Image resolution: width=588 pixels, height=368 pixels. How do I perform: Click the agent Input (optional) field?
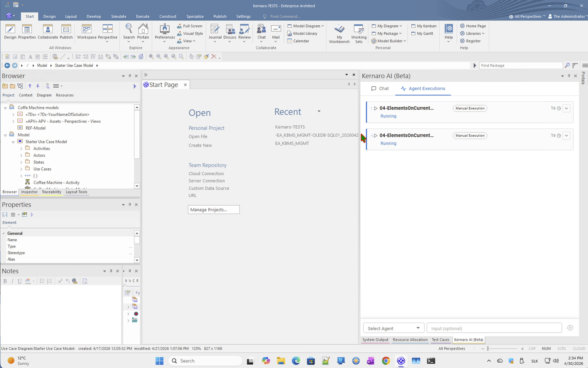[494, 328]
